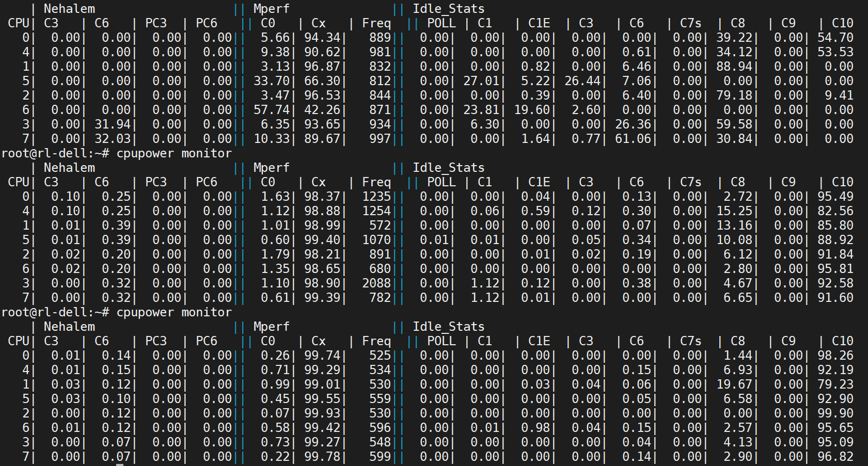Screen dimensions: 868x466
Task: Click the C6 value 61.06
Action: pos(633,139)
